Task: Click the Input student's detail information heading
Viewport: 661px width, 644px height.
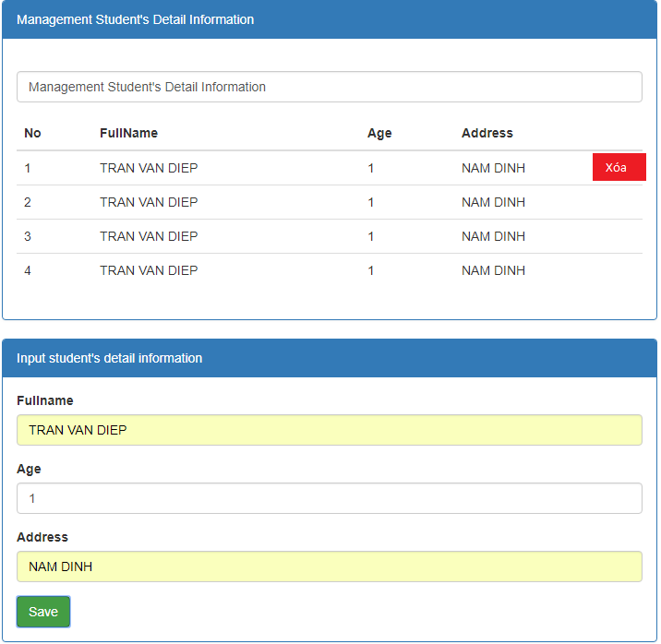Action: [109, 358]
